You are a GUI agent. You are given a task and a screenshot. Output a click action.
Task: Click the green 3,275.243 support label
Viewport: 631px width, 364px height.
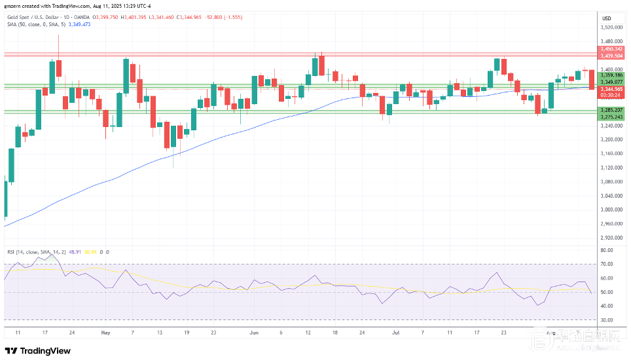[x=611, y=117]
